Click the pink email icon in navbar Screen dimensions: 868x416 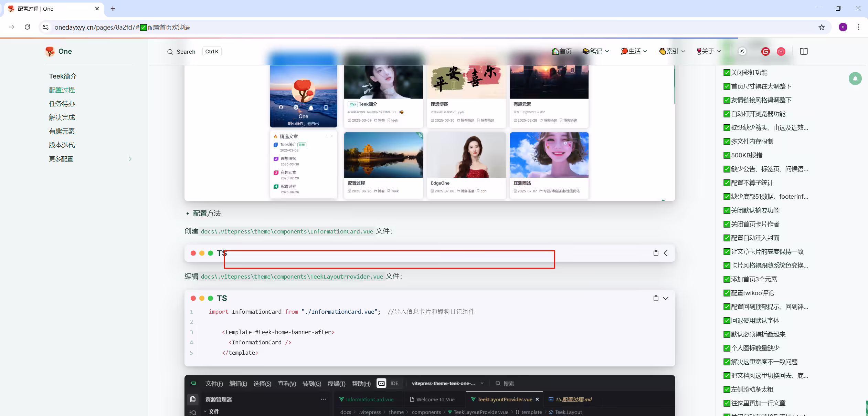tap(781, 51)
